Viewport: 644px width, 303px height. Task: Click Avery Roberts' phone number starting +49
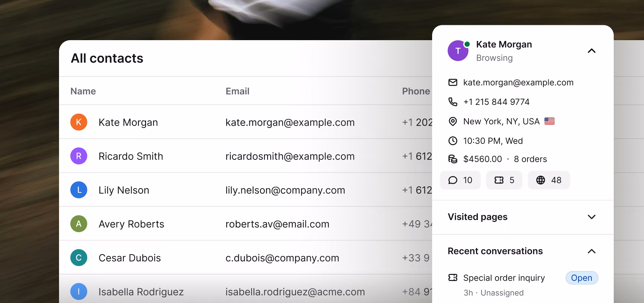pos(417,224)
